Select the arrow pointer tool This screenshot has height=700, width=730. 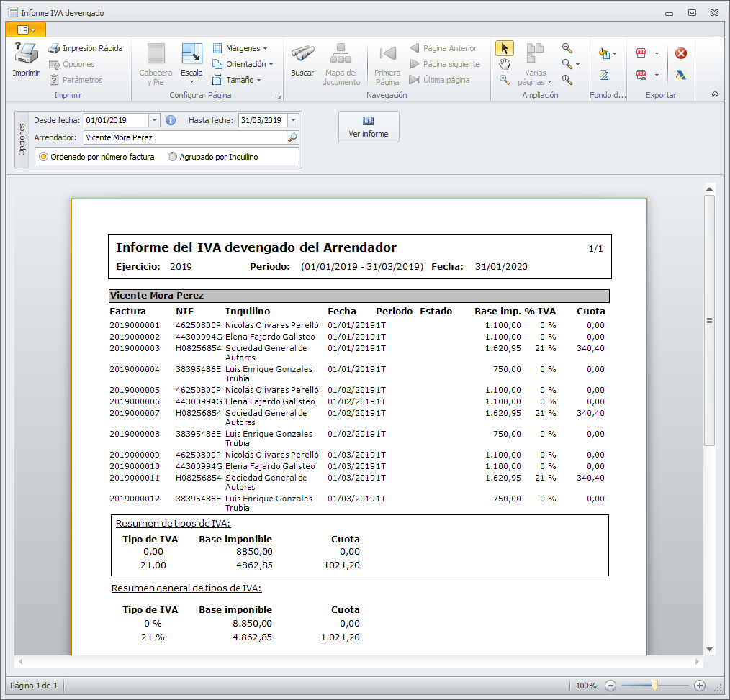(504, 48)
